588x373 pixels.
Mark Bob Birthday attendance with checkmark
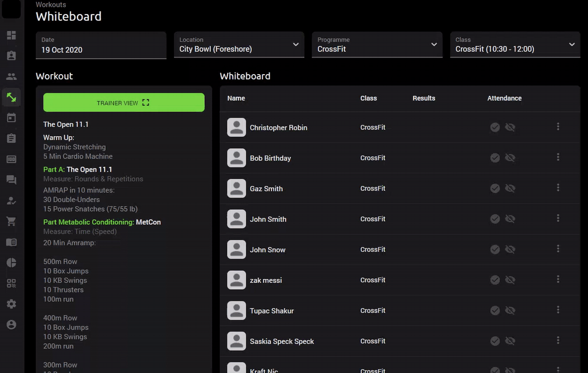pyautogui.click(x=495, y=157)
